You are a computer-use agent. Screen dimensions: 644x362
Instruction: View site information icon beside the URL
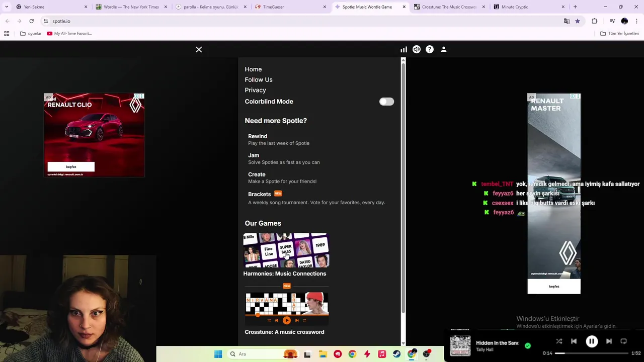46,21
